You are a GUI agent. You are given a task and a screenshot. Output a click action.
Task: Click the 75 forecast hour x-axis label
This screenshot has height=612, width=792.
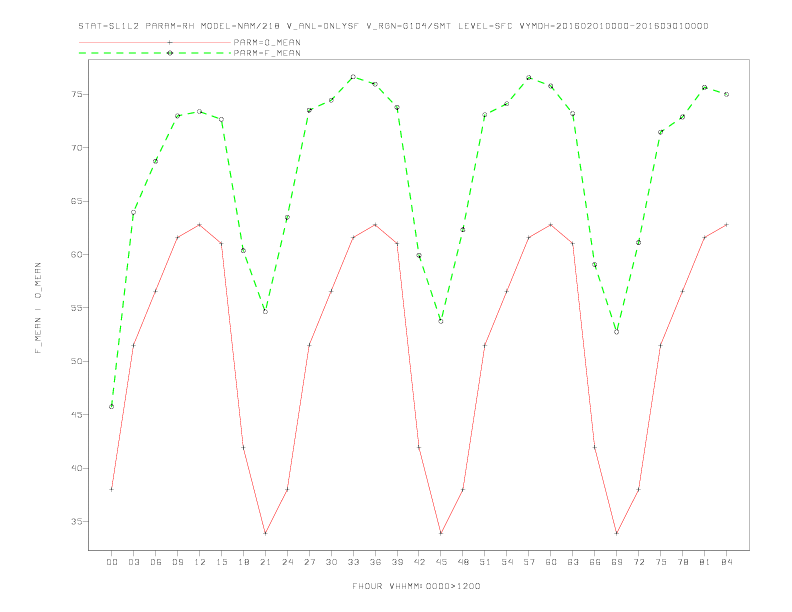pos(661,562)
